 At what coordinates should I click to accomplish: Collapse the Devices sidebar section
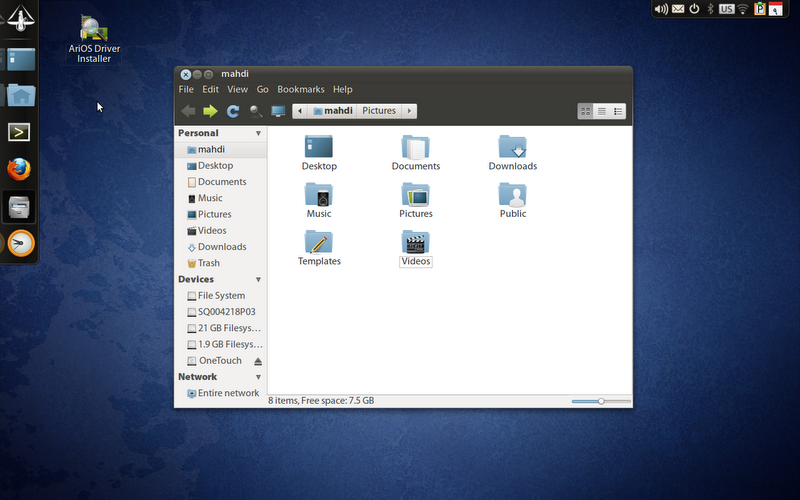(258, 280)
